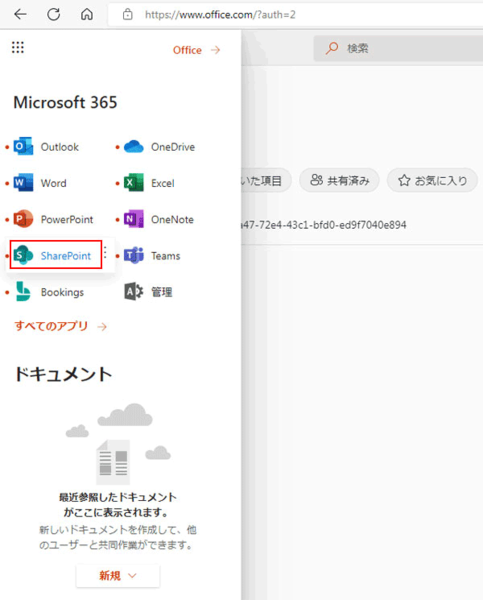
Task: Click the PowerPoint text label
Action: (x=67, y=220)
